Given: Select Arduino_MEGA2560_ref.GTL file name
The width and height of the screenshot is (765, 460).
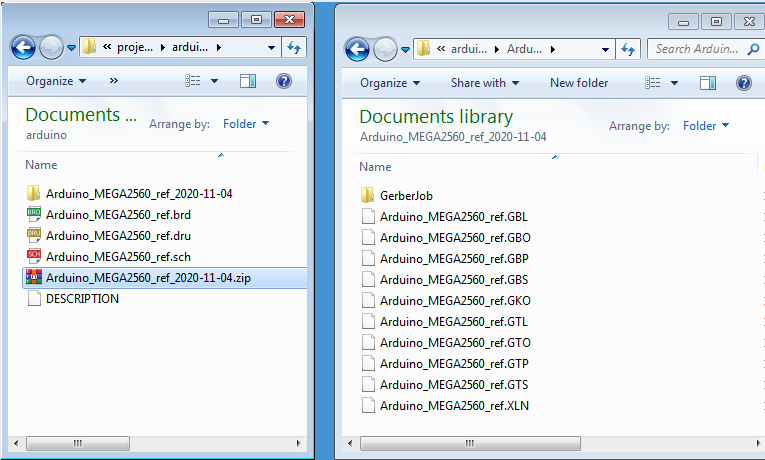Looking at the screenshot, I should [454, 322].
